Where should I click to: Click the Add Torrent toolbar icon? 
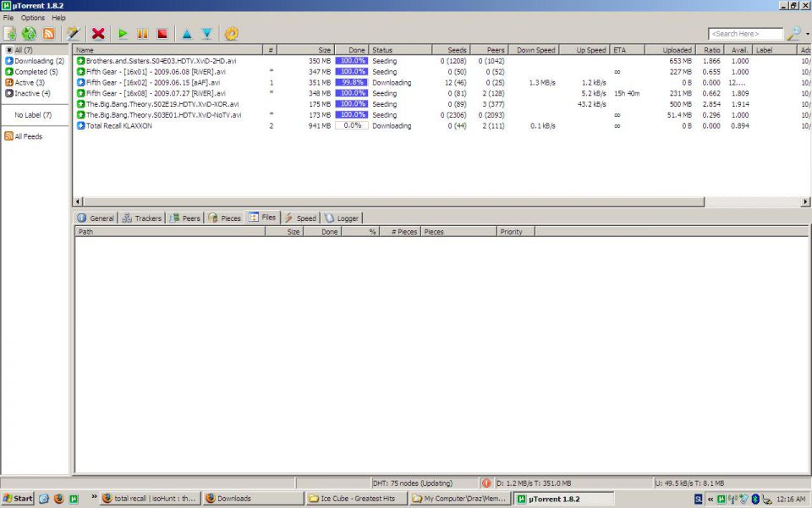pos(10,34)
